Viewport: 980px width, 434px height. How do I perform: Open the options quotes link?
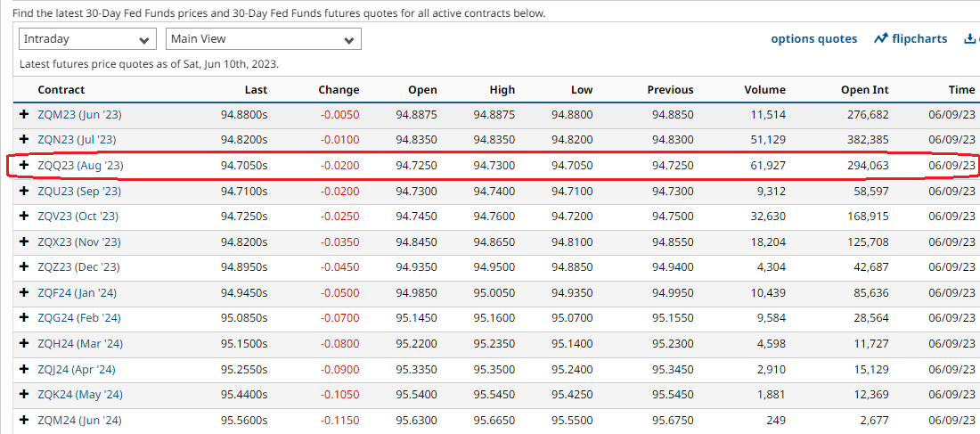tap(813, 39)
